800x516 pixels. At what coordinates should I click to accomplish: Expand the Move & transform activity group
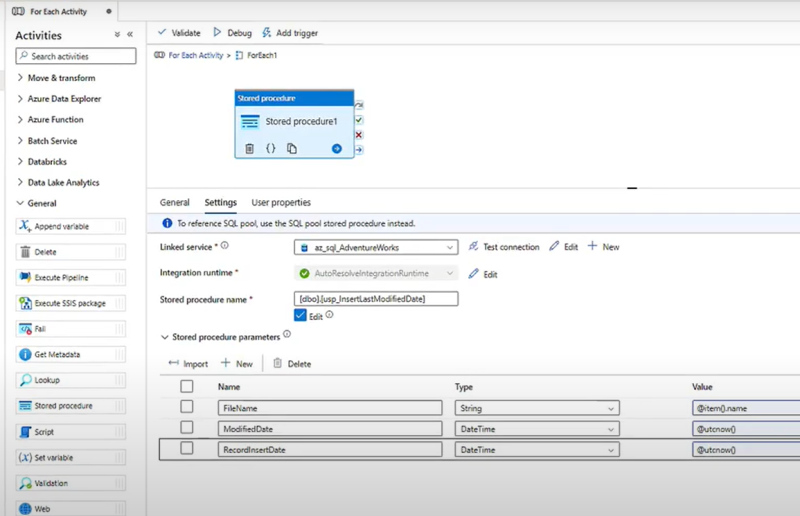coord(62,78)
